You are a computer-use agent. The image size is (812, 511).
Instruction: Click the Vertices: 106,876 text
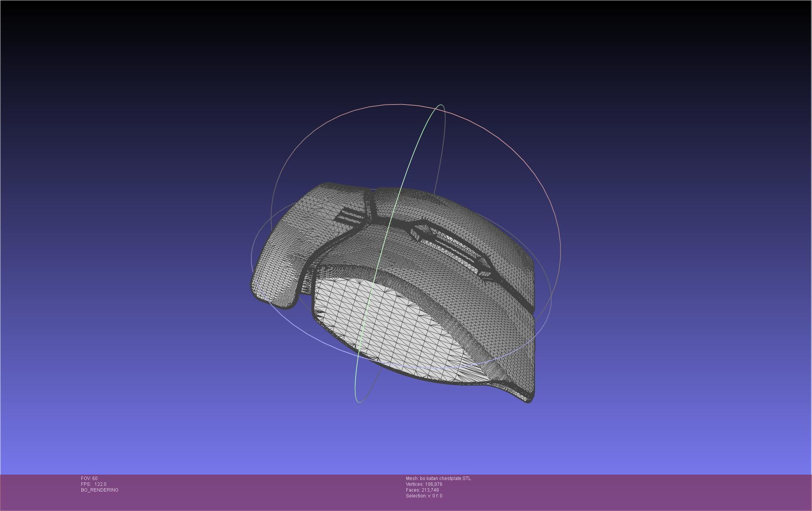(424, 484)
